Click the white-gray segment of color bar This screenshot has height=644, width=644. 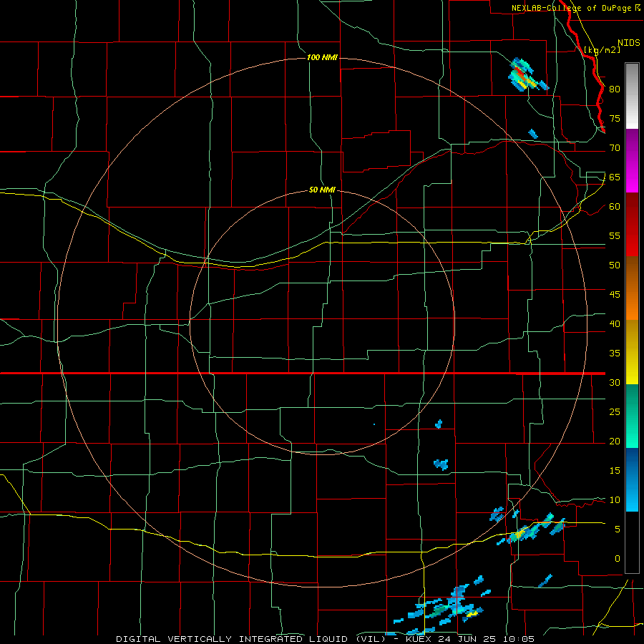[x=632, y=96]
